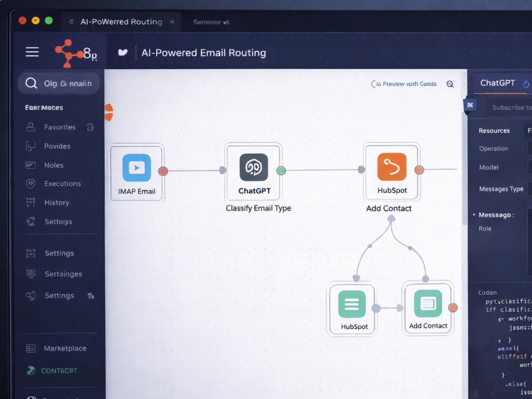Image resolution: width=532 pixels, height=399 pixels.
Task: Click the Model label
Action: (489, 167)
